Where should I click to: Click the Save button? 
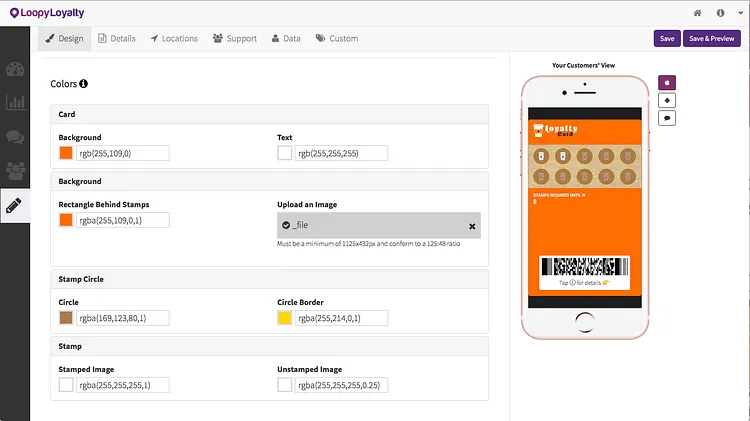point(667,38)
